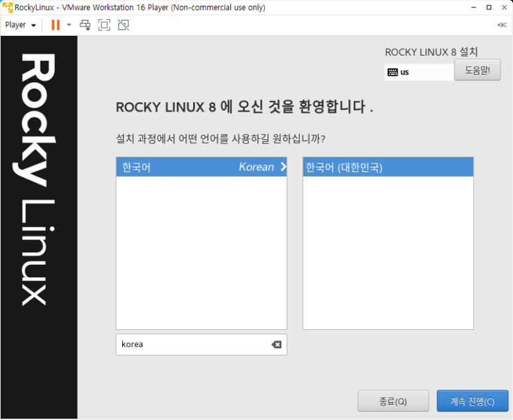Click the language search field containing korea
This screenshot has width=513, height=420.
point(202,344)
